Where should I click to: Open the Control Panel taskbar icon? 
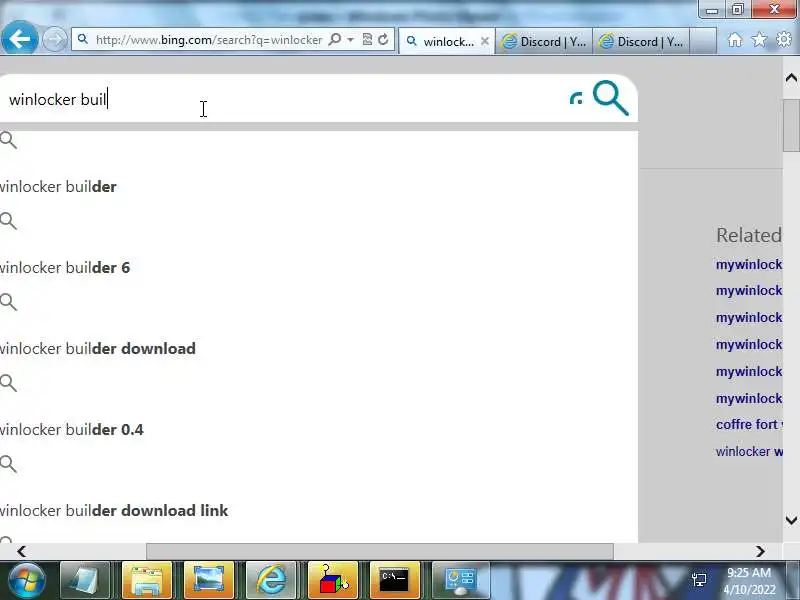coord(461,580)
